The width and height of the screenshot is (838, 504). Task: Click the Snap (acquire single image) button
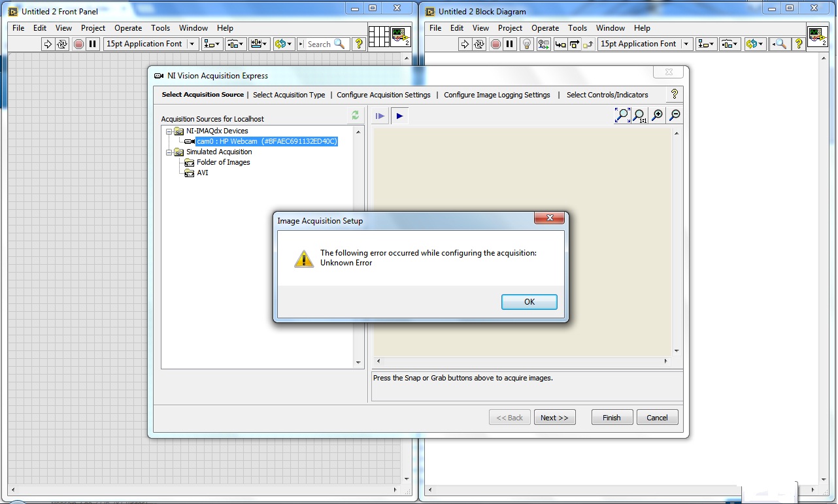tap(380, 116)
